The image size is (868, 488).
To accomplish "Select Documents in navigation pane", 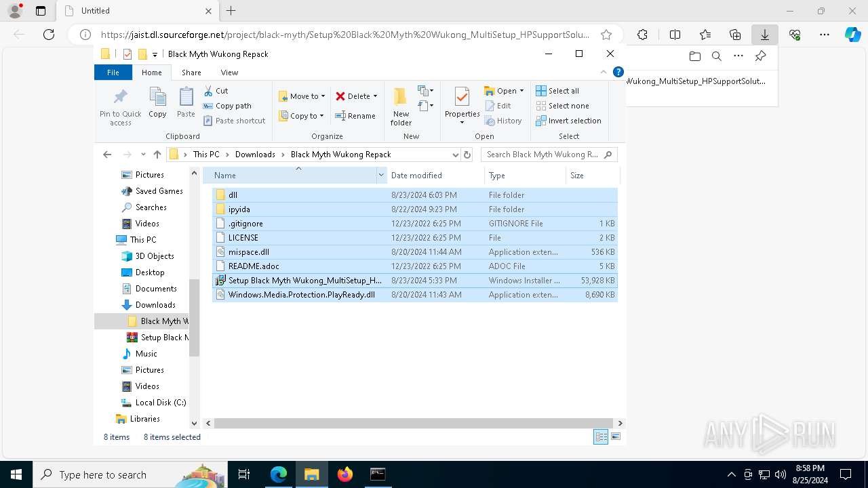I will 156,289.
